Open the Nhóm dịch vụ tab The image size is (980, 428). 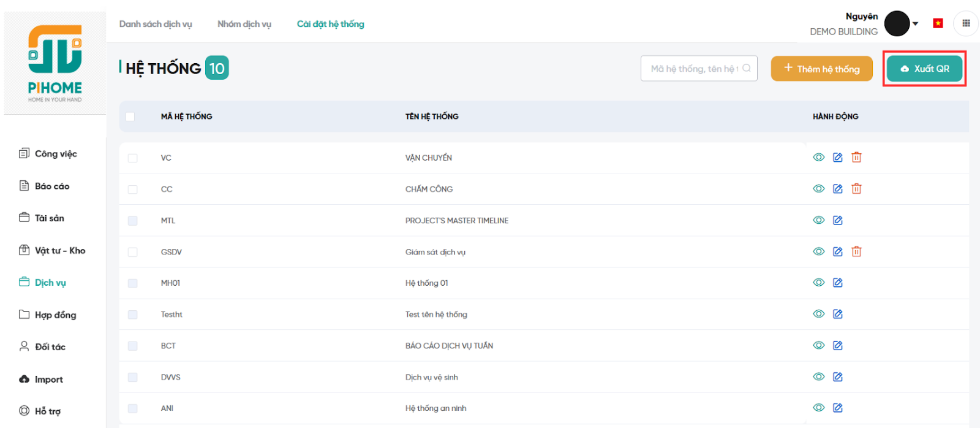(x=244, y=24)
